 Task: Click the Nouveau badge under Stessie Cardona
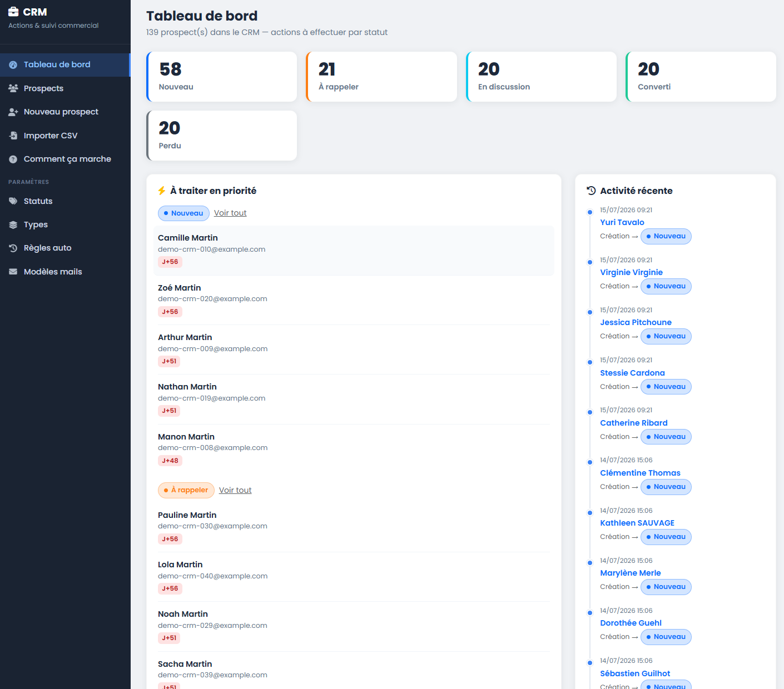[666, 387]
